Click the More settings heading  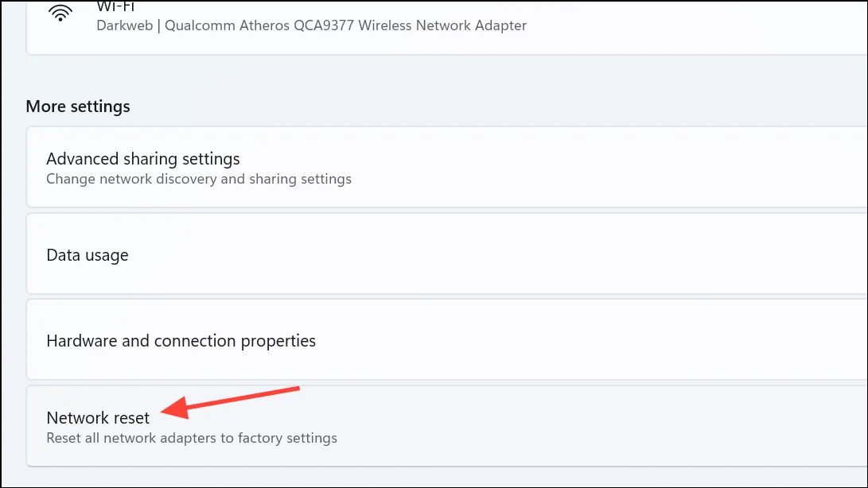78,107
